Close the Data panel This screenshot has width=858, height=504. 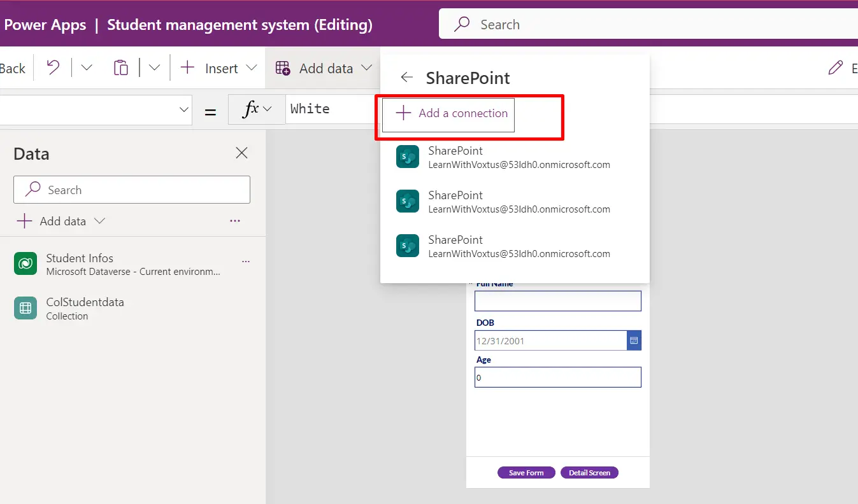coord(241,153)
